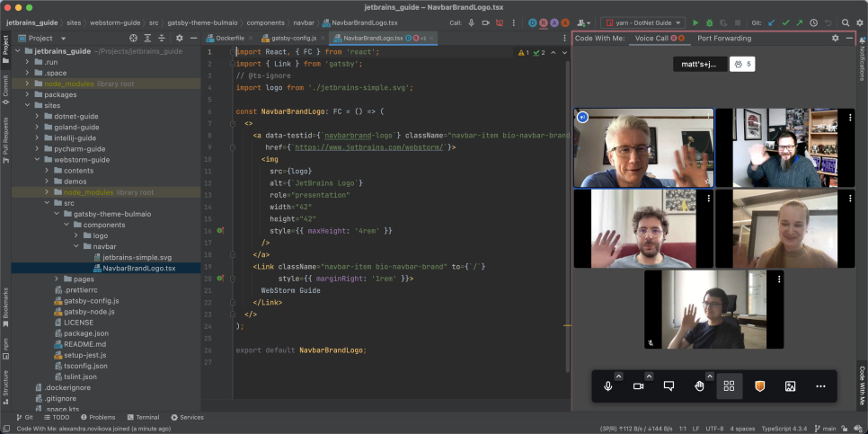868x434 pixels.
Task: Open the Terminal tool window
Action: [x=143, y=418]
